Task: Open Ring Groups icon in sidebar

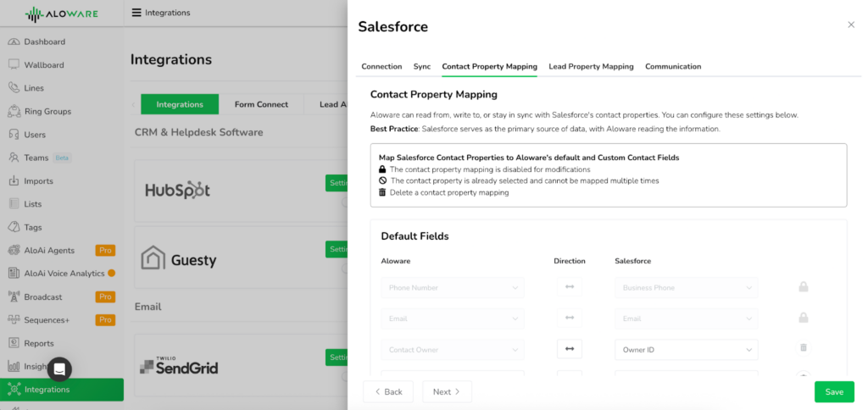Action: click(14, 111)
